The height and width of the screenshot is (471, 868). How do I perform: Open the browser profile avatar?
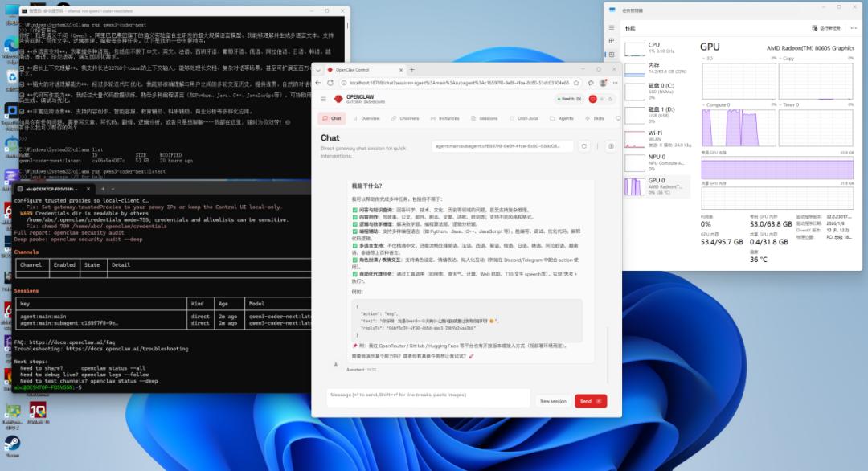pyautogui.click(x=603, y=83)
